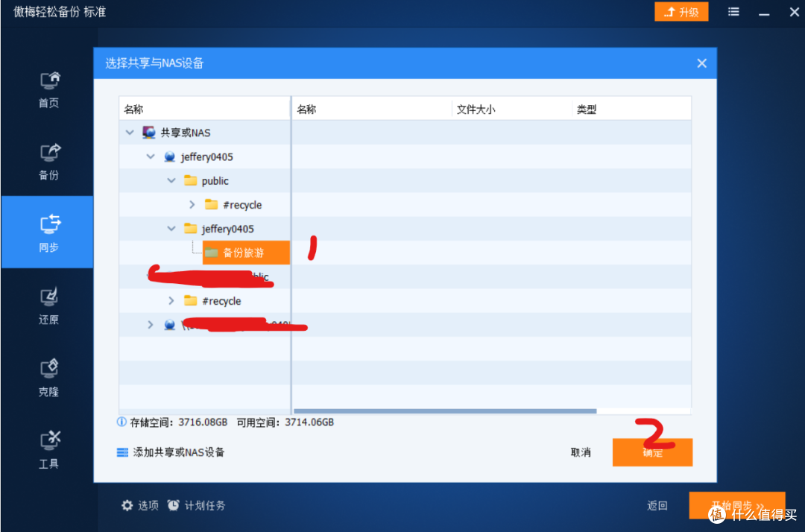Open 计划任务 scheduled task settings

[196, 505]
